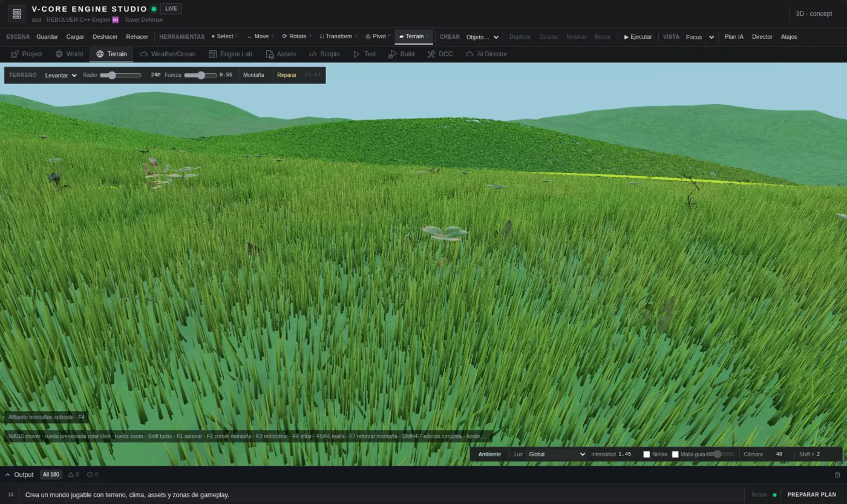Click Deshacer to undo
Viewport: 847px width, 504px height.
coord(105,37)
